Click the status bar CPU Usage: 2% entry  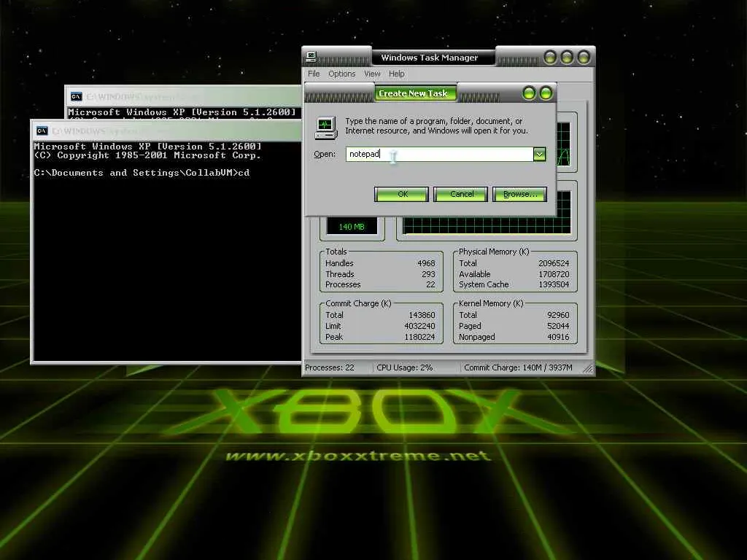(x=404, y=367)
